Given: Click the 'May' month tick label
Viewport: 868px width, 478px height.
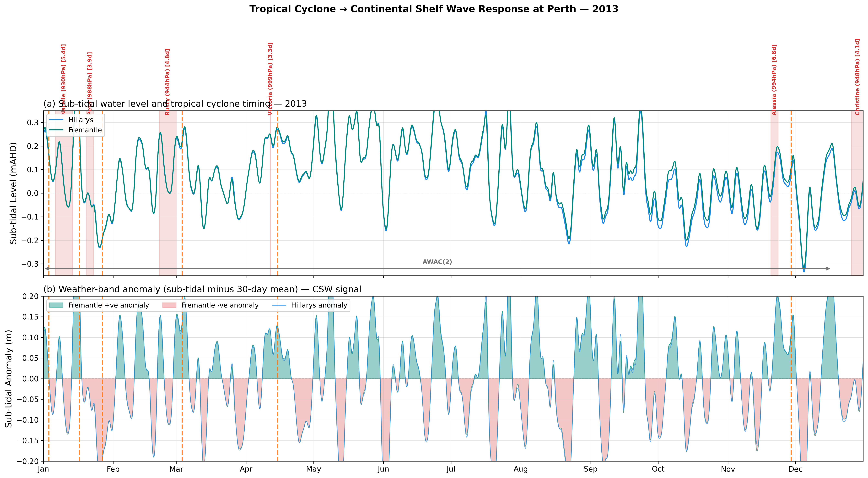Looking at the screenshot, I should tap(314, 469).
